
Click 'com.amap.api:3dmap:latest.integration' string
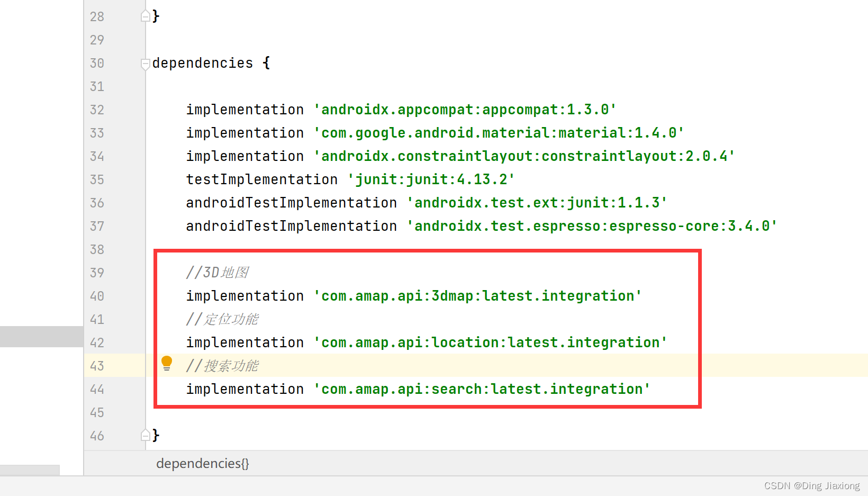coord(478,296)
